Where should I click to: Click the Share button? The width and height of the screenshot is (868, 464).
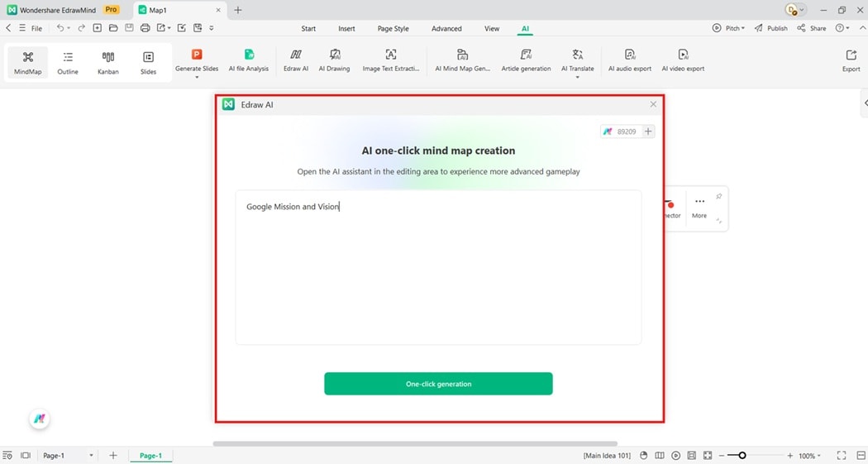click(x=812, y=28)
